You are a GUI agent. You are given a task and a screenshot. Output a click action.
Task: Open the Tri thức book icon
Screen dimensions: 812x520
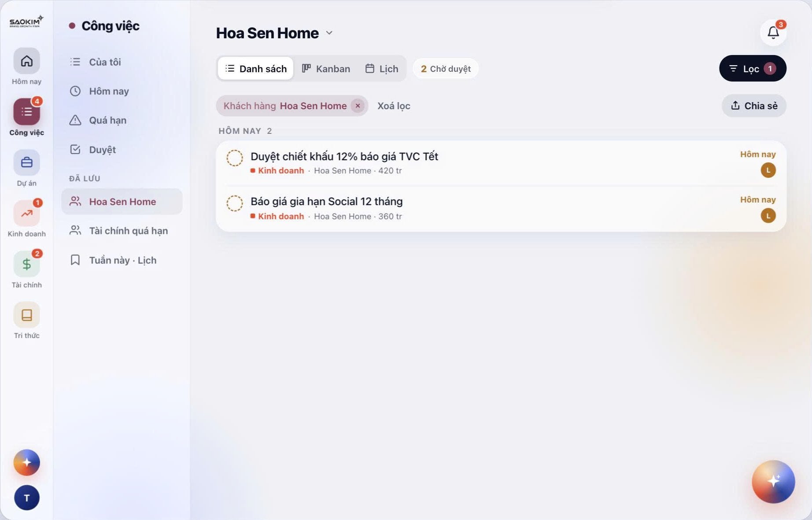pyautogui.click(x=26, y=315)
